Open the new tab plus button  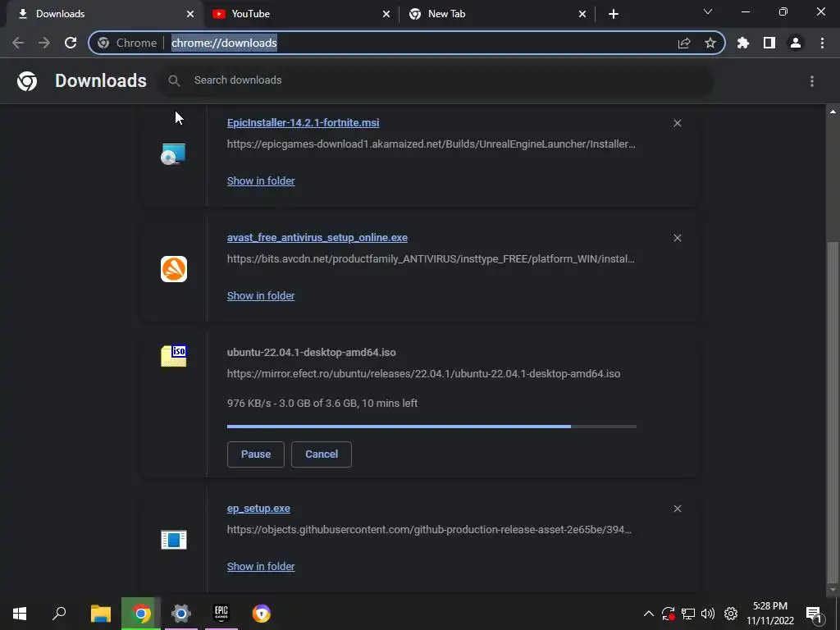614,14
